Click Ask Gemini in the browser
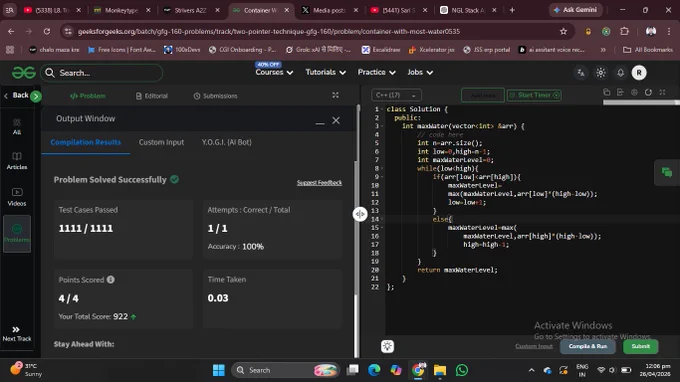This screenshot has width=680, height=382. click(575, 10)
